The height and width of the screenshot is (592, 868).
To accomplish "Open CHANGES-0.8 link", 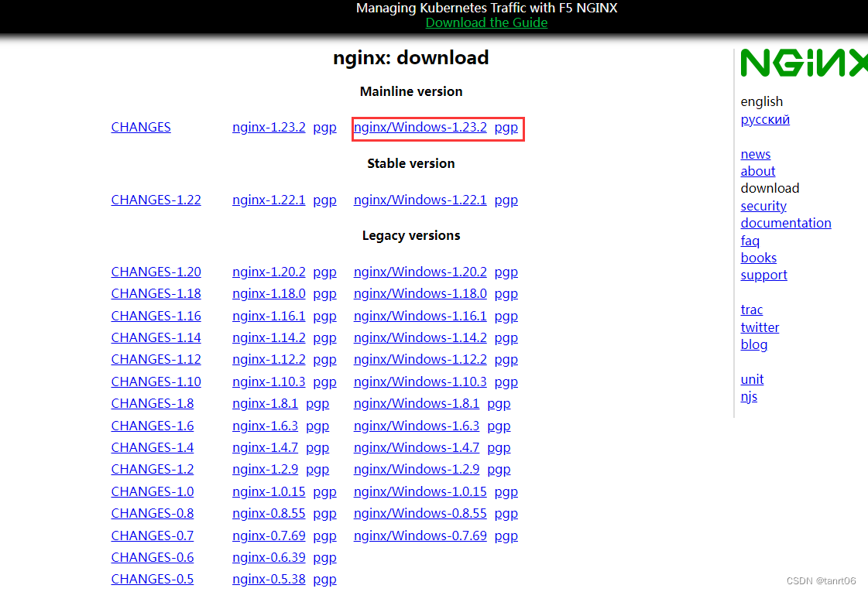I will tap(153, 513).
